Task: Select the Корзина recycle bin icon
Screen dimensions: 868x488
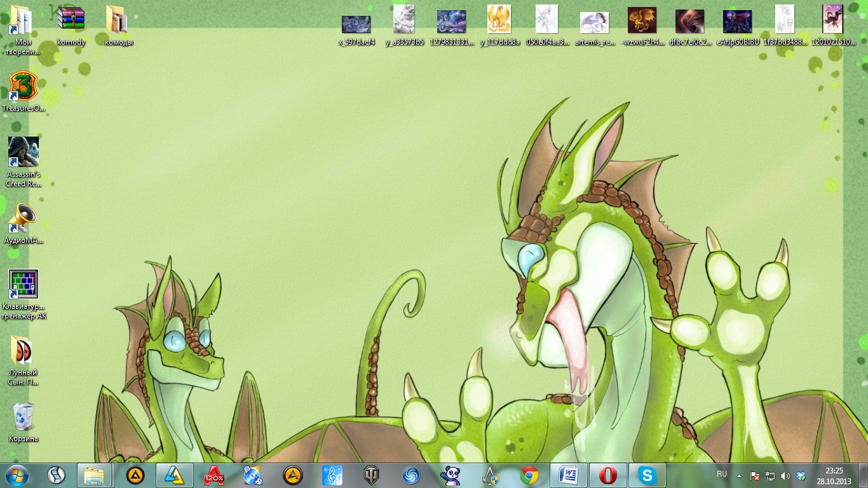Action: point(24,423)
